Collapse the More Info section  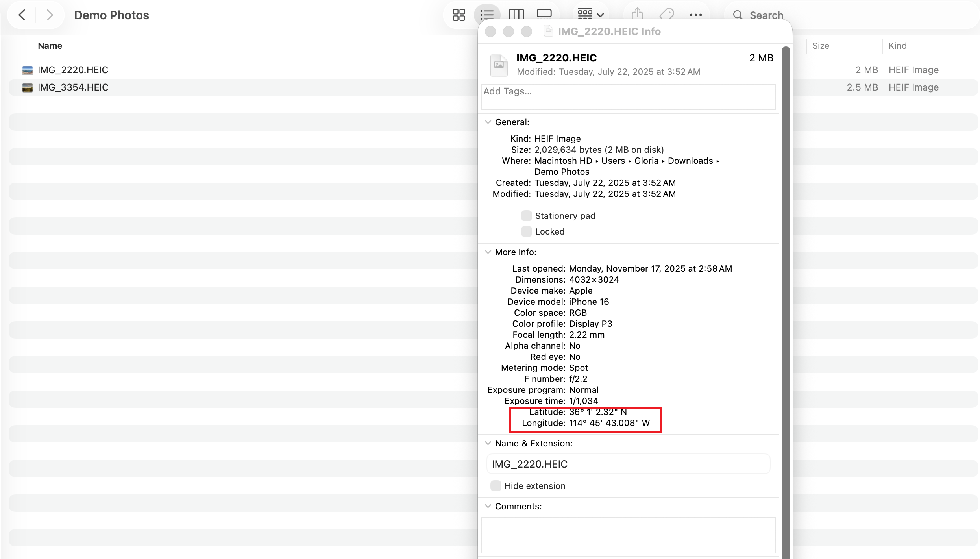pos(488,252)
